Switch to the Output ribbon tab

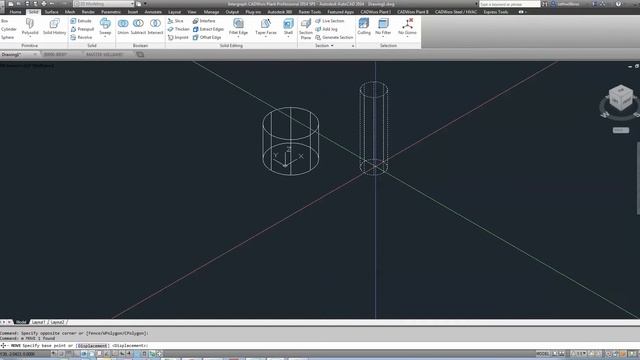click(x=232, y=12)
